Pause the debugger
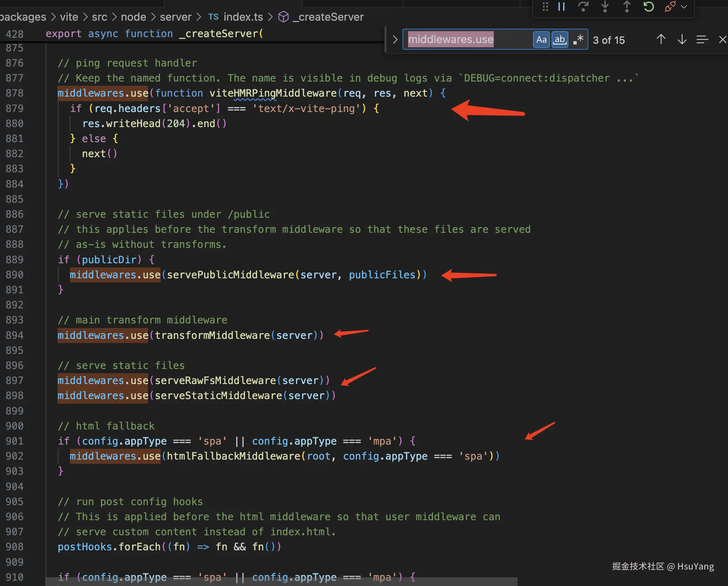This screenshot has width=728, height=586. 561,7
